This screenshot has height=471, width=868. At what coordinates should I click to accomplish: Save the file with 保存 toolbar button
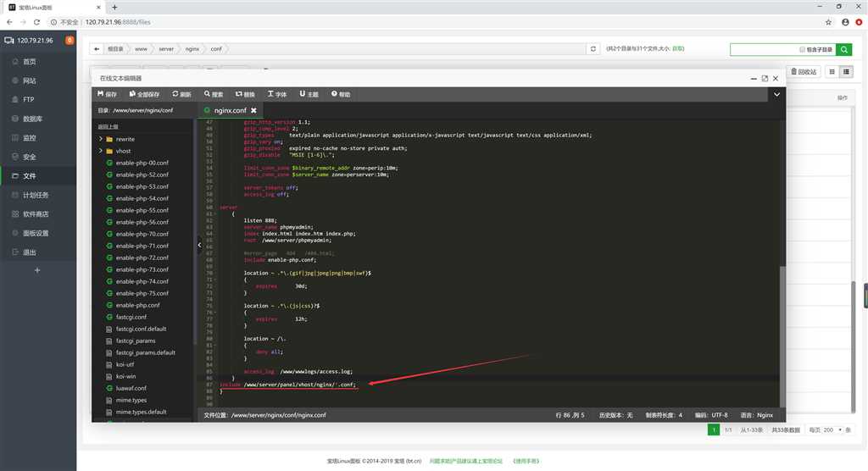(x=107, y=94)
